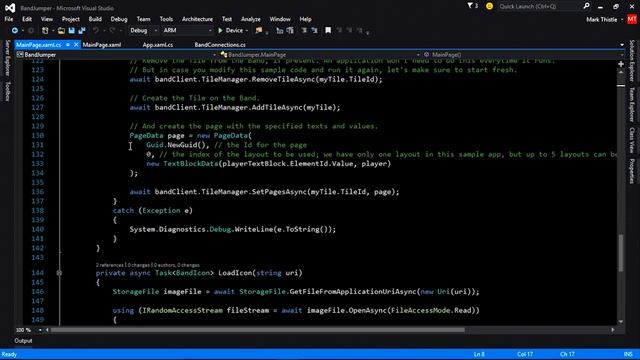Click the 0 authors, 0 changes CodeLens link

tap(176, 265)
